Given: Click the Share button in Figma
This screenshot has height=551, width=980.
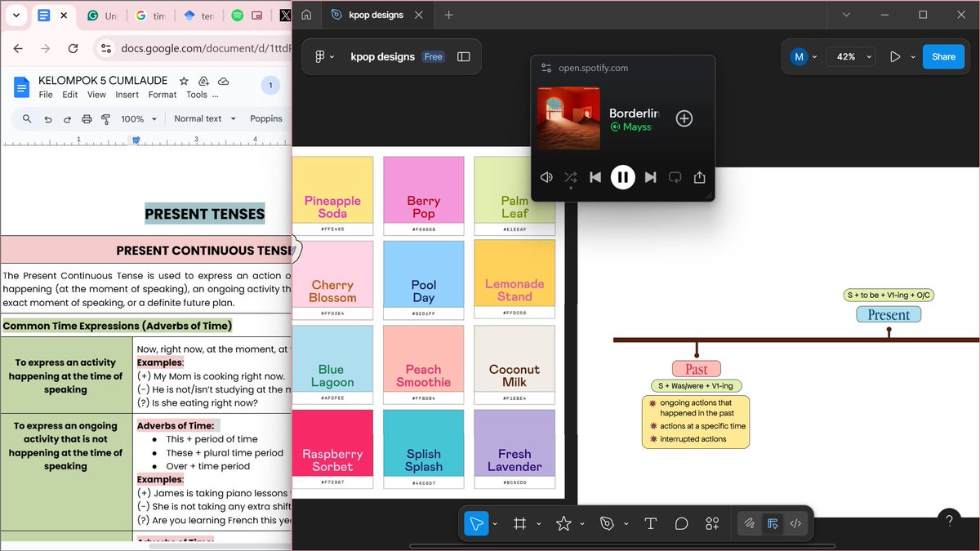Looking at the screenshot, I should (x=943, y=57).
